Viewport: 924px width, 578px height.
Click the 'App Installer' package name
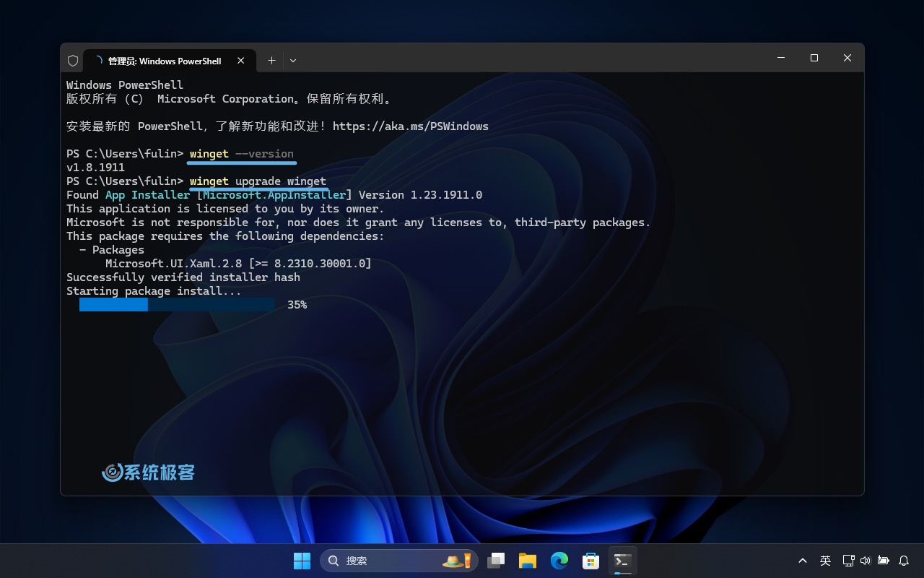tap(147, 195)
